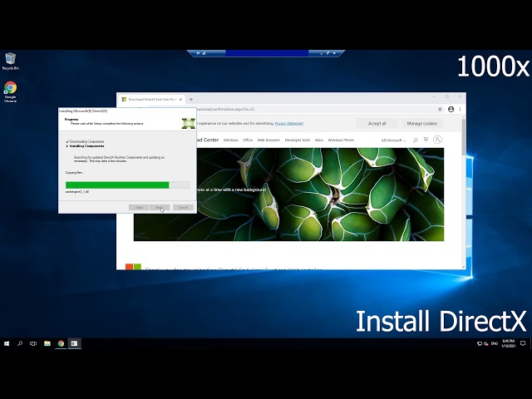Open the Windows Phone nav item
Screen dimensions: 532x399
point(341,140)
